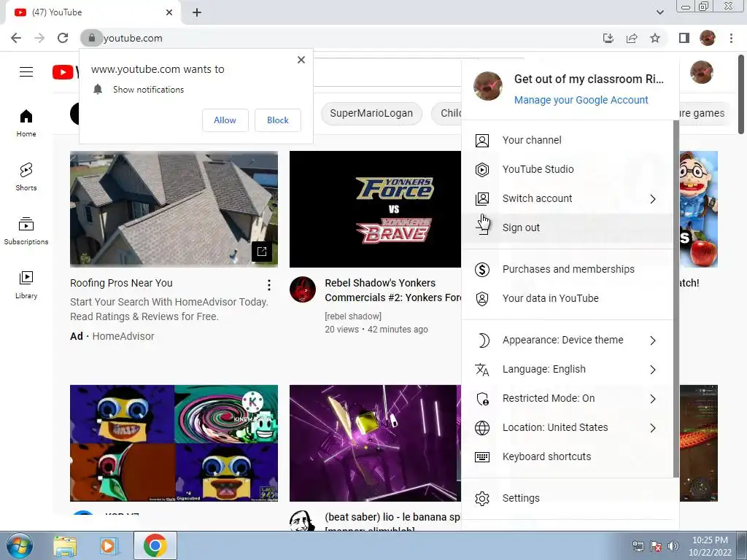Open the media player taskbar icon

click(109, 545)
